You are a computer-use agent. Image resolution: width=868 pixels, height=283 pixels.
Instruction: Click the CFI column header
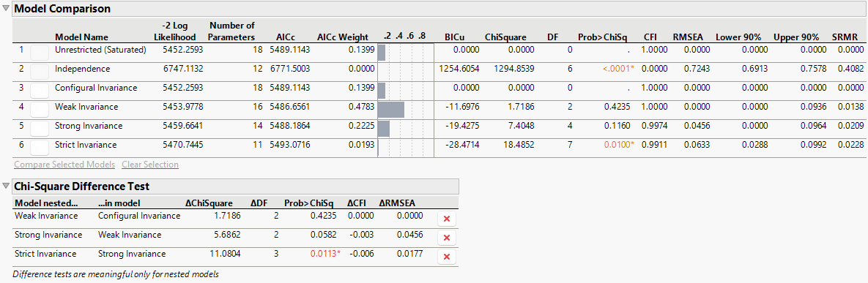point(650,37)
